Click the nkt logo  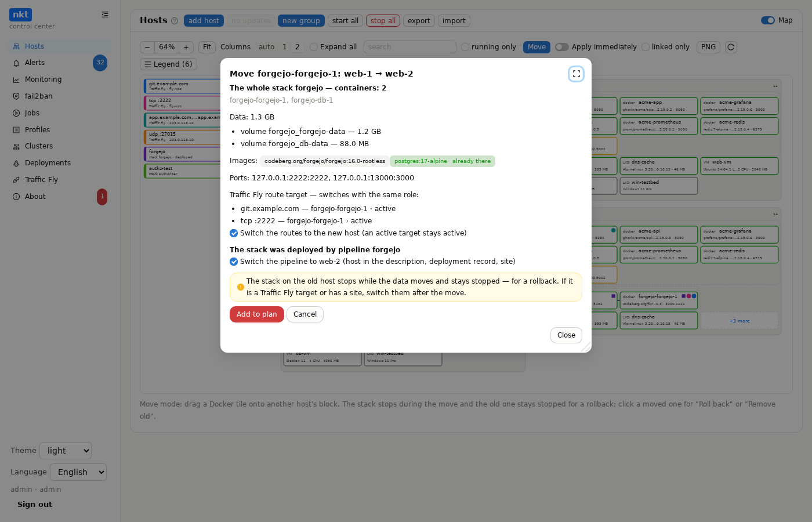click(20, 14)
